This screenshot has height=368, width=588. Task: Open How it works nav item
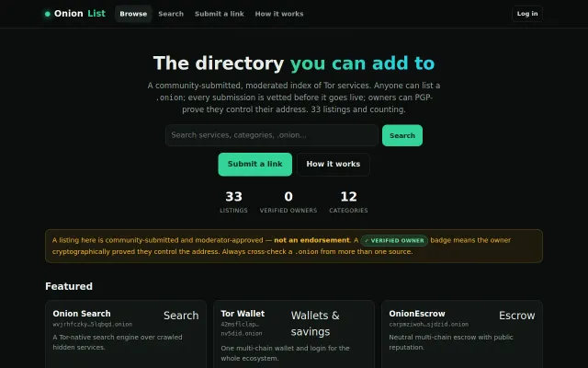tap(279, 14)
